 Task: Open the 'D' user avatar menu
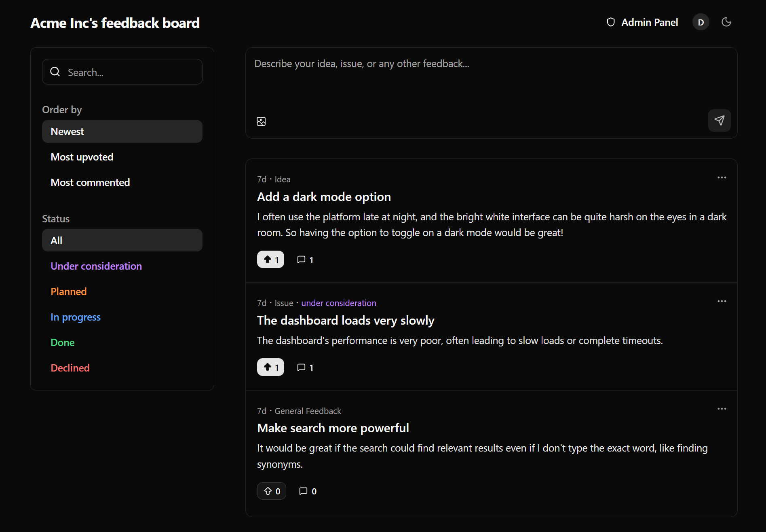tap(701, 22)
